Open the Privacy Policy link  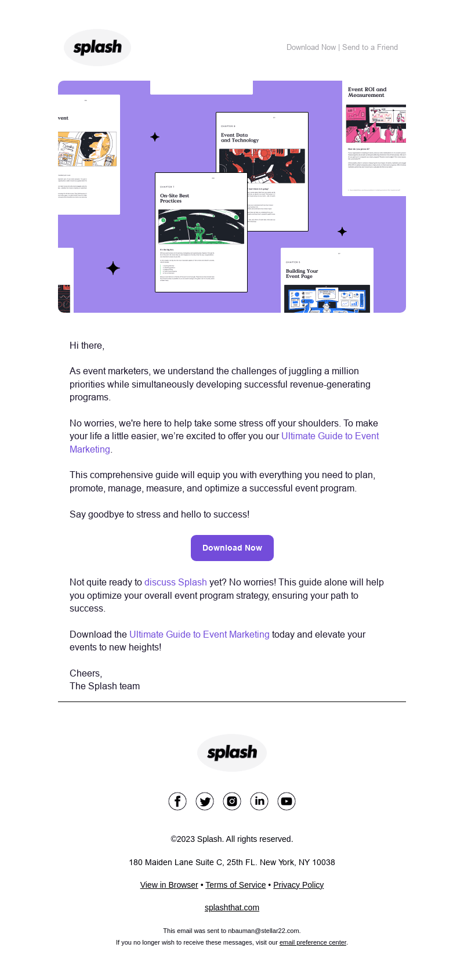(299, 885)
